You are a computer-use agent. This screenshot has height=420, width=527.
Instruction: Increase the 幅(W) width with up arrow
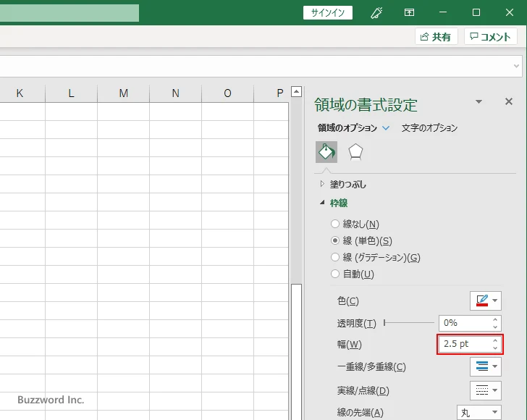(x=495, y=340)
